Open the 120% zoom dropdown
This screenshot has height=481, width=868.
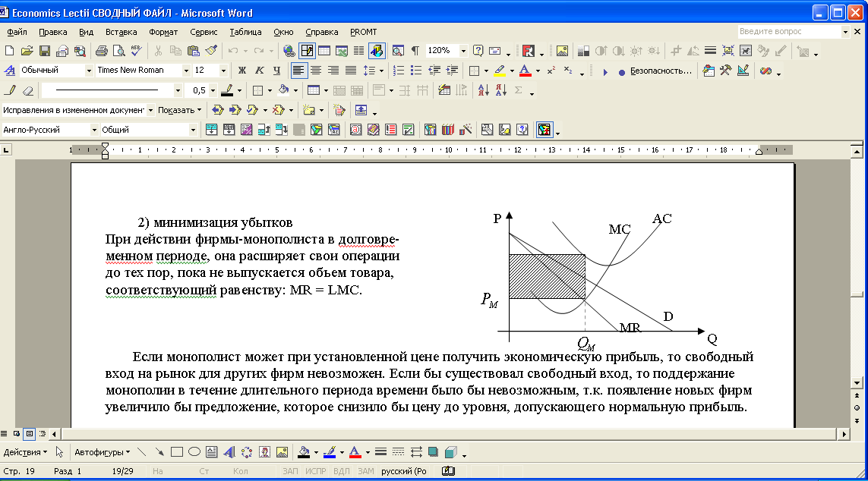point(463,51)
